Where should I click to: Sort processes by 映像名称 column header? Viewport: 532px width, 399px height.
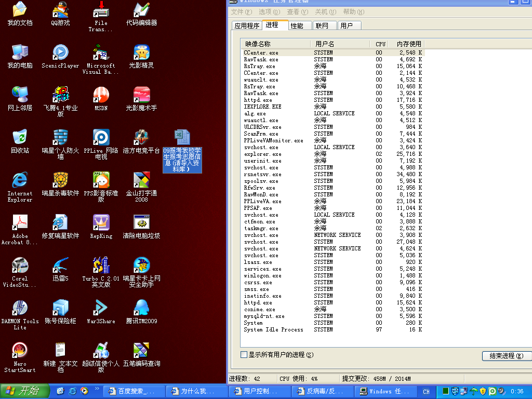click(x=276, y=44)
